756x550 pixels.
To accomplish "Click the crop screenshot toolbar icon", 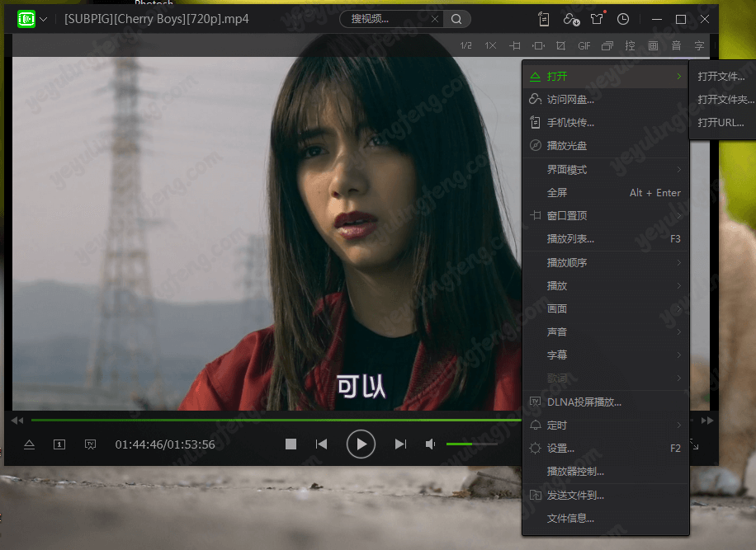I will [560, 45].
